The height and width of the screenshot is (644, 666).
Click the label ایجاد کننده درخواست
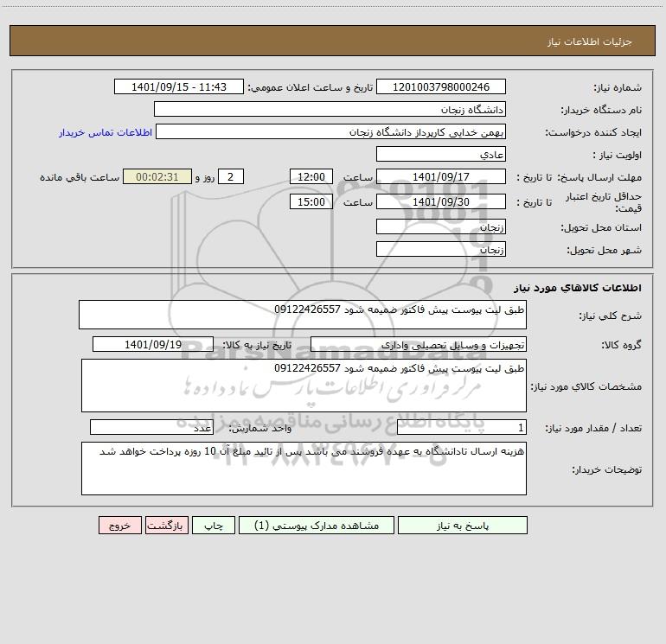593,132
